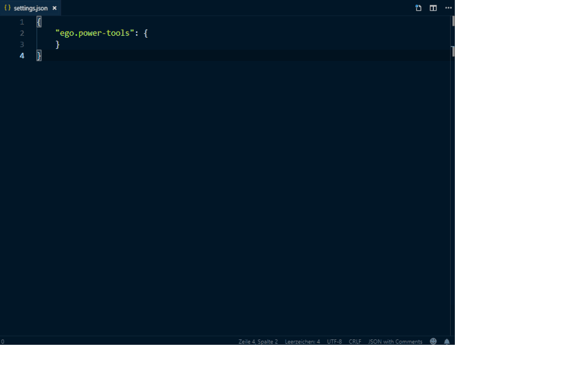Viewport: 578px width, 392px height.
Task: Click the closing brace on line 4
Action: (x=39, y=56)
